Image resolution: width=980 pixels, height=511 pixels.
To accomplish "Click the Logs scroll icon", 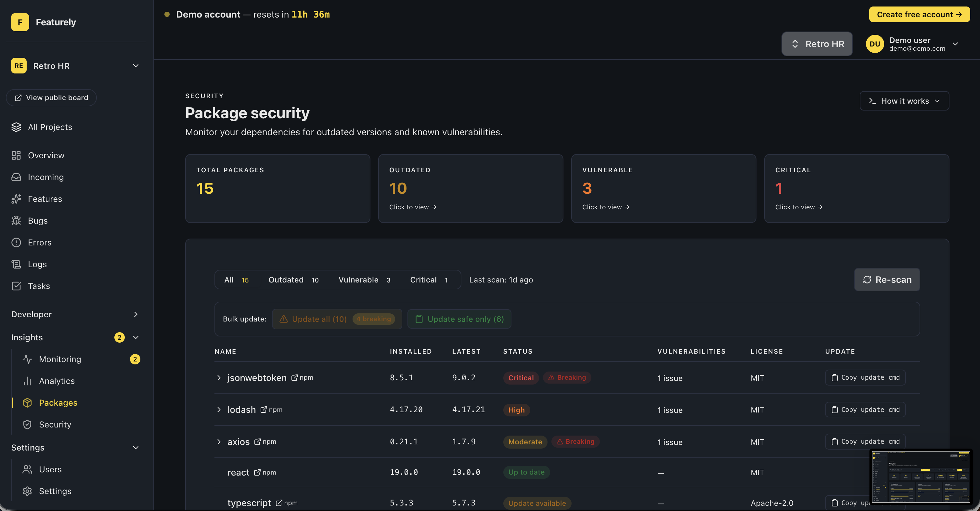I will point(16,264).
